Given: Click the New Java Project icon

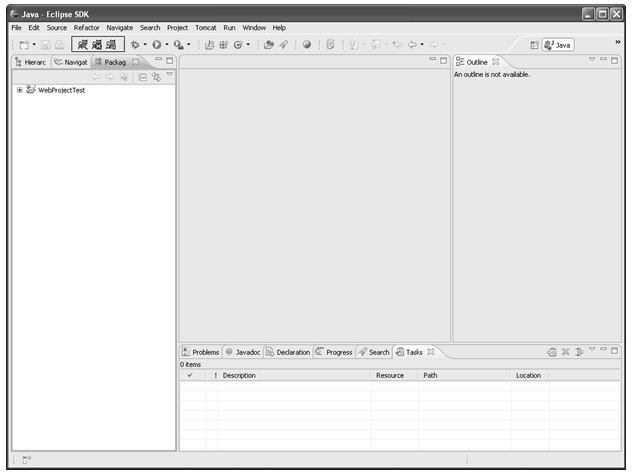Looking at the screenshot, I should pyautogui.click(x=209, y=45).
